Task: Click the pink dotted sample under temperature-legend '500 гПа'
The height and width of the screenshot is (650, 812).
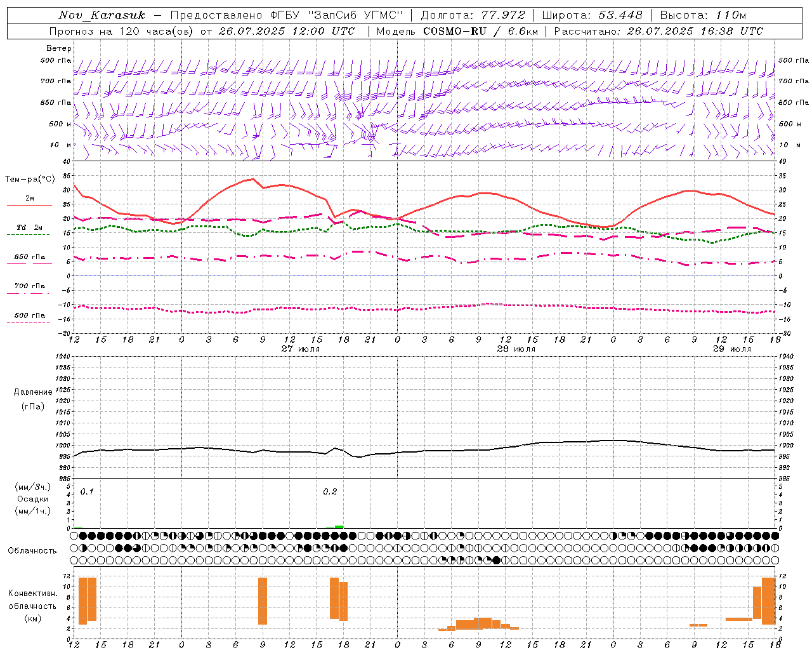Action: 28,323
